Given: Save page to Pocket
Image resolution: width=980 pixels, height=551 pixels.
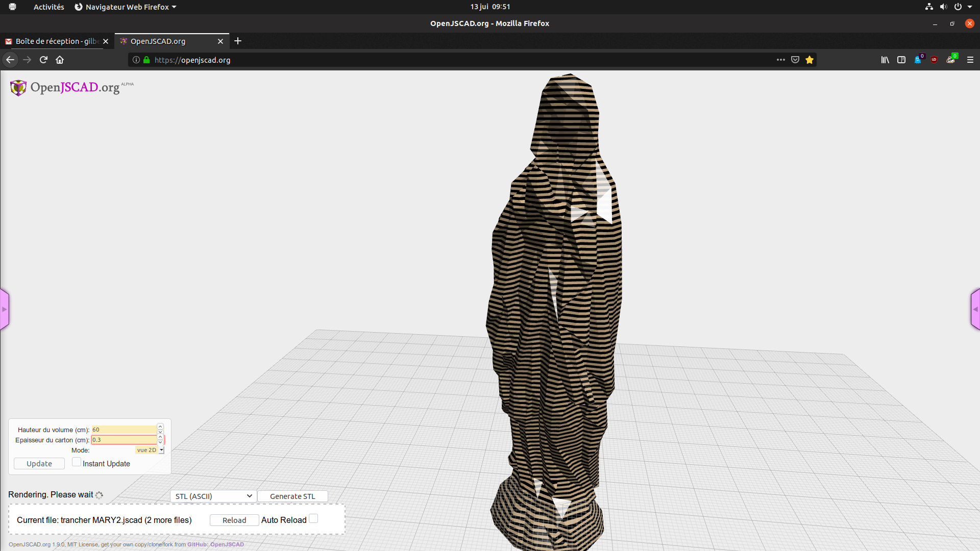Looking at the screenshot, I should [x=795, y=60].
